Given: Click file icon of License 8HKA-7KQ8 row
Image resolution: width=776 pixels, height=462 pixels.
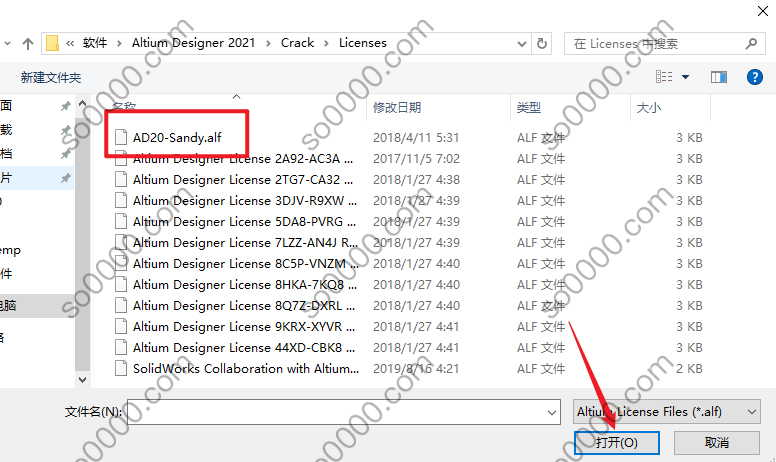Looking at the screenshot, I should [x=121, y=284].
